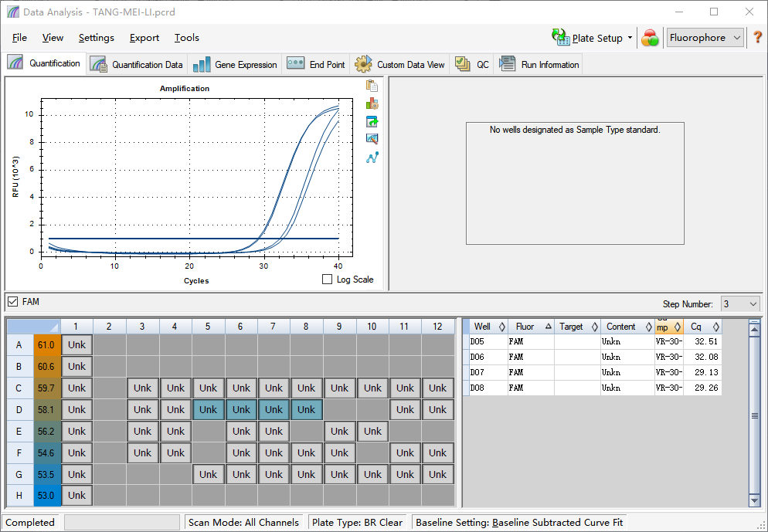Toggle highlighted well D7
This screenshot has height=532, width=768.
(x=274, y=410)
